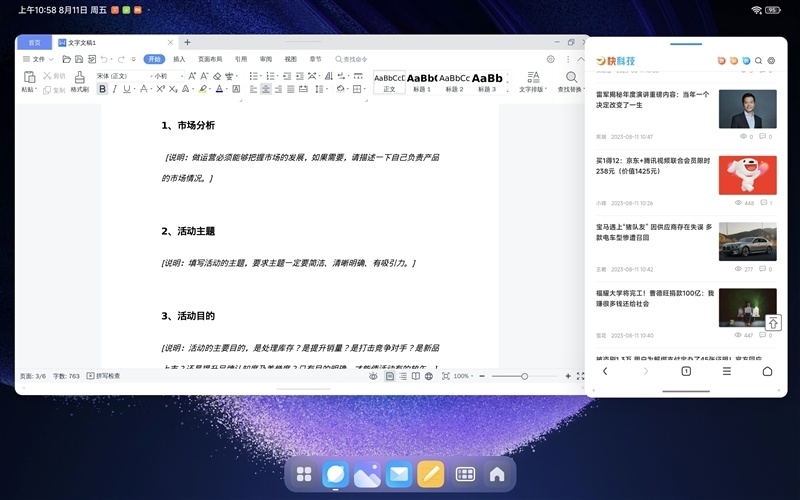Apply 标题 2 style

455,82
